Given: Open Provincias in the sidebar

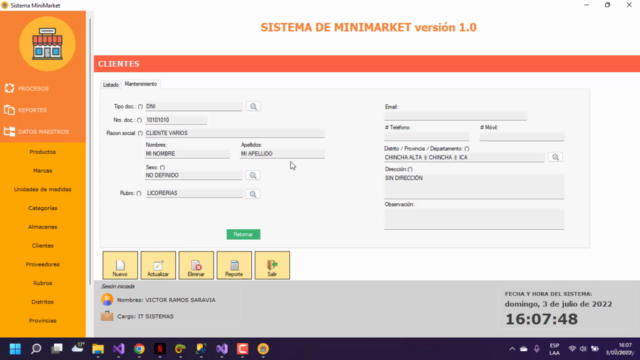Looking at the screenshot, I should coord(42,321).
